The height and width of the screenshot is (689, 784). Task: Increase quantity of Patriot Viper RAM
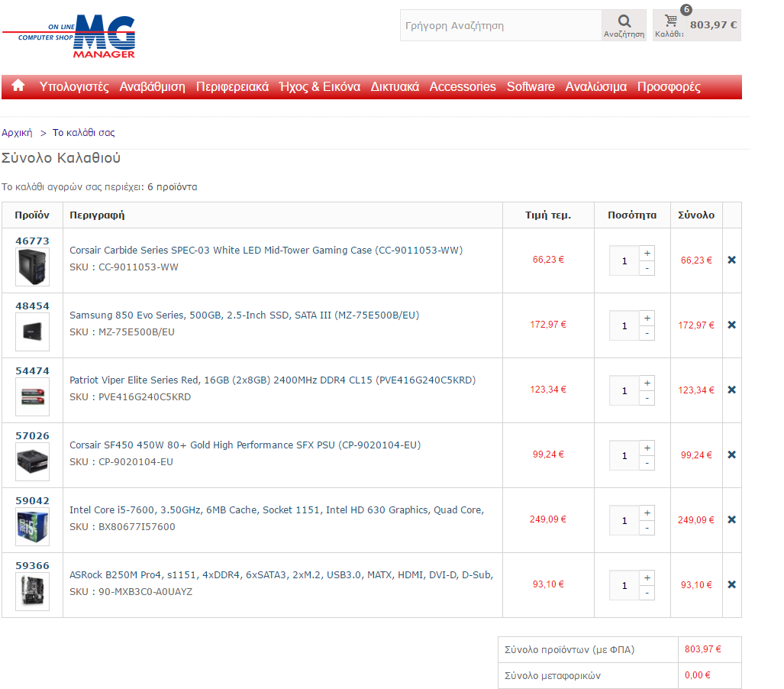647,383
